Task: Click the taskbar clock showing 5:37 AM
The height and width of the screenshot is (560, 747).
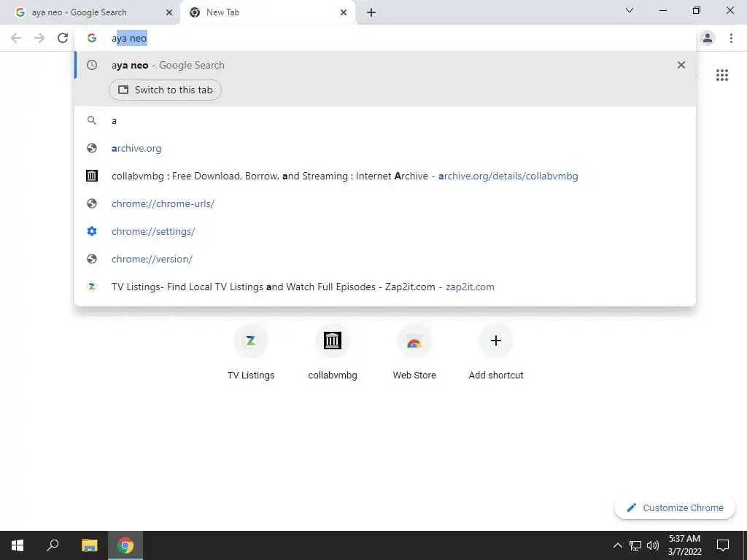Action: (684, 545)
